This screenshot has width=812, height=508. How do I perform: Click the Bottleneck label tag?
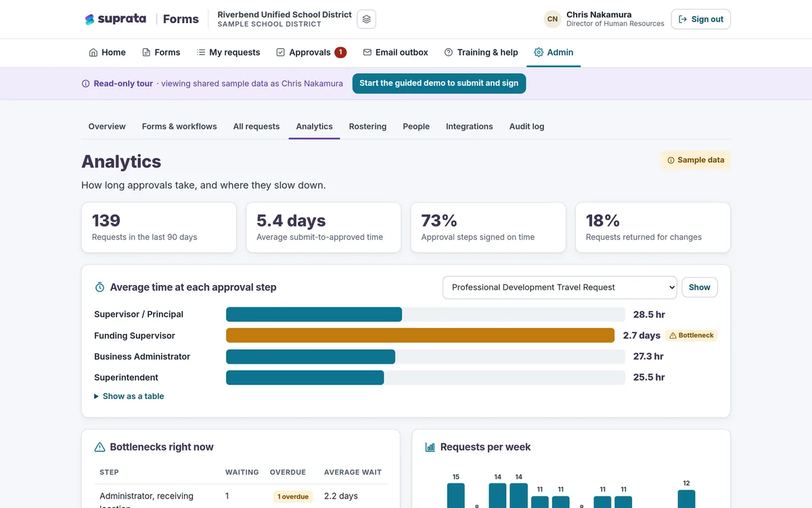(x=691, y=335)
